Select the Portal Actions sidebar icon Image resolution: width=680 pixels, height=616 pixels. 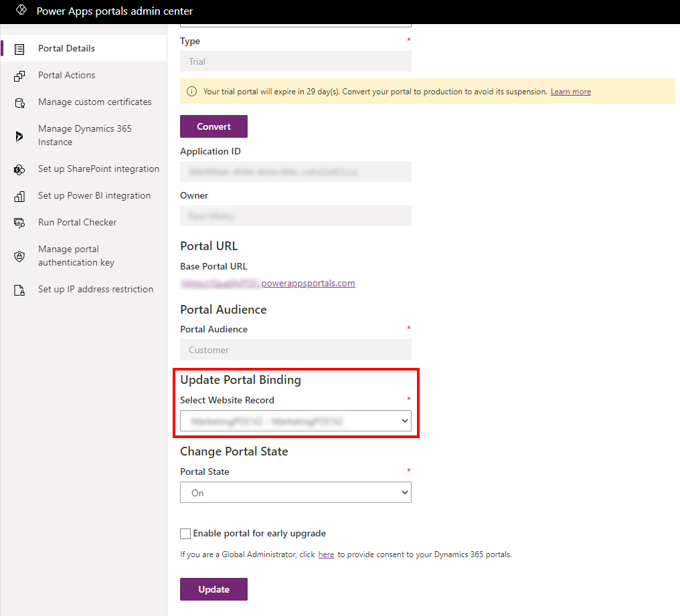[x=20, y=75]
